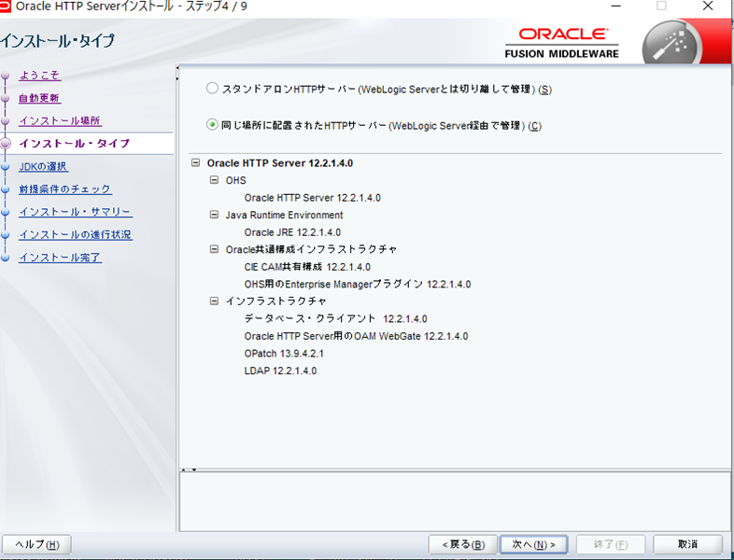Collapse the OHS tree node

[x=214, y=180]
